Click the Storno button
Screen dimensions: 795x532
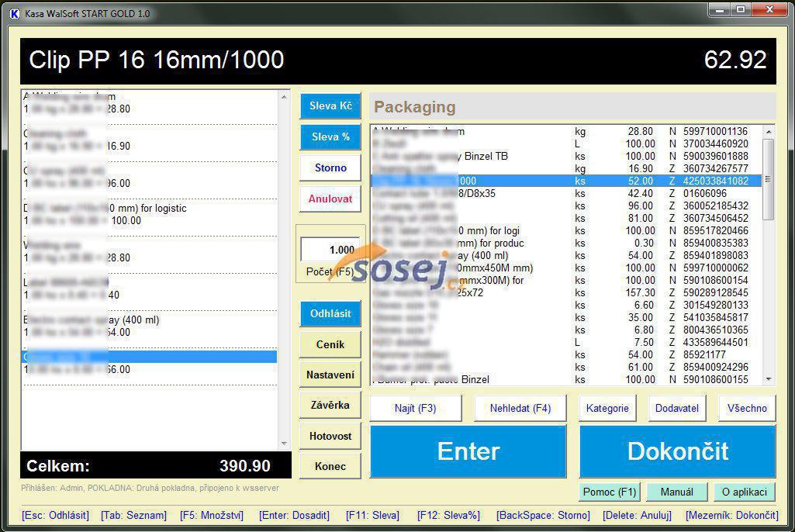click(330, 168)
